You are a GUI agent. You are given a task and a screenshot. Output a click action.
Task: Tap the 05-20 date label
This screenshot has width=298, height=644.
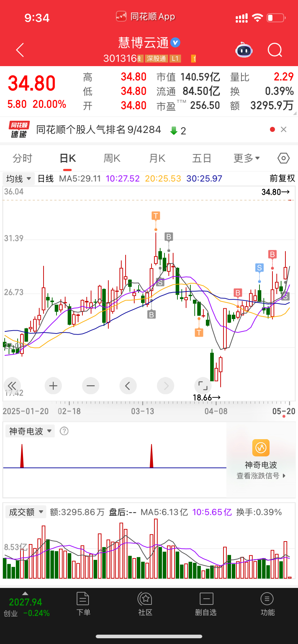tap(284, 411)
